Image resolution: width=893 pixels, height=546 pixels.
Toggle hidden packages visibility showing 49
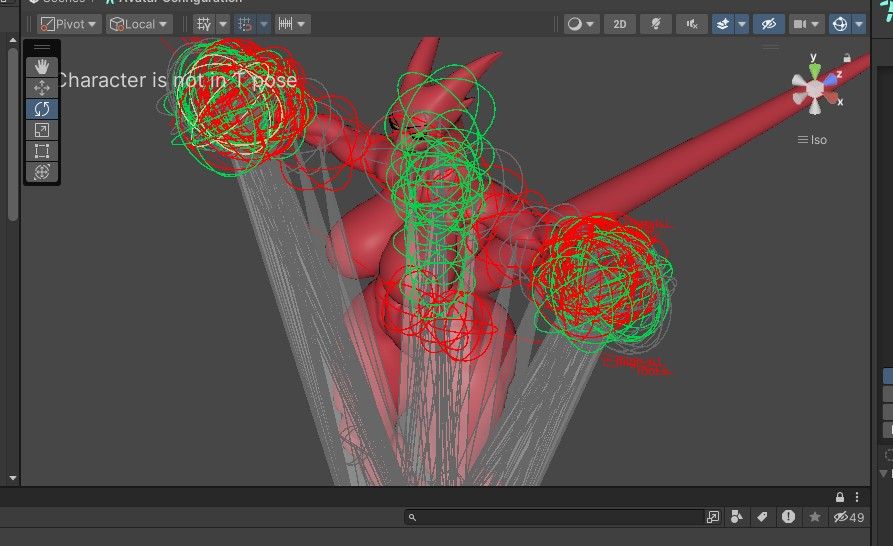[x=849, y=517]
